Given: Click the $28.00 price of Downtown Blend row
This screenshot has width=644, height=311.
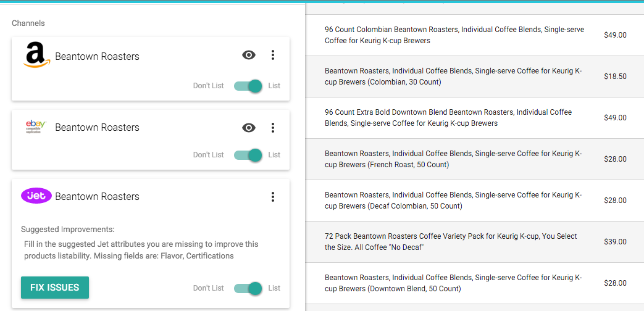Looking at the screenshot, I should click(x=615, y=283).
